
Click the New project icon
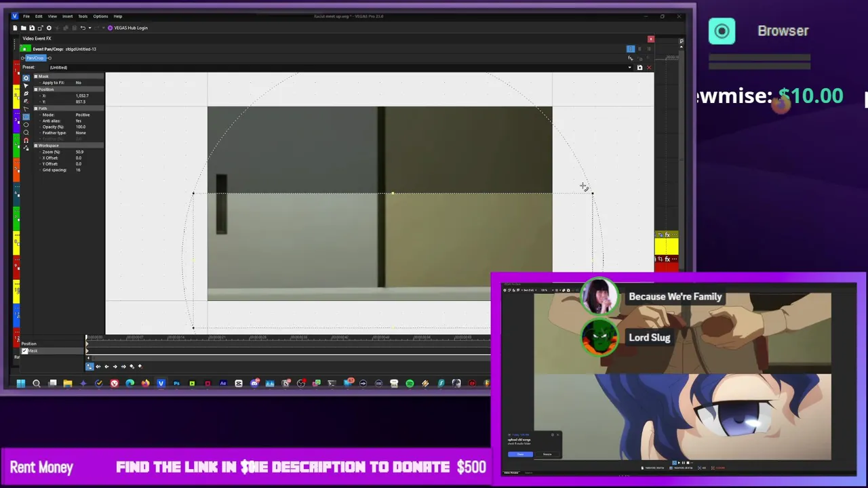(x=15, y=28)
